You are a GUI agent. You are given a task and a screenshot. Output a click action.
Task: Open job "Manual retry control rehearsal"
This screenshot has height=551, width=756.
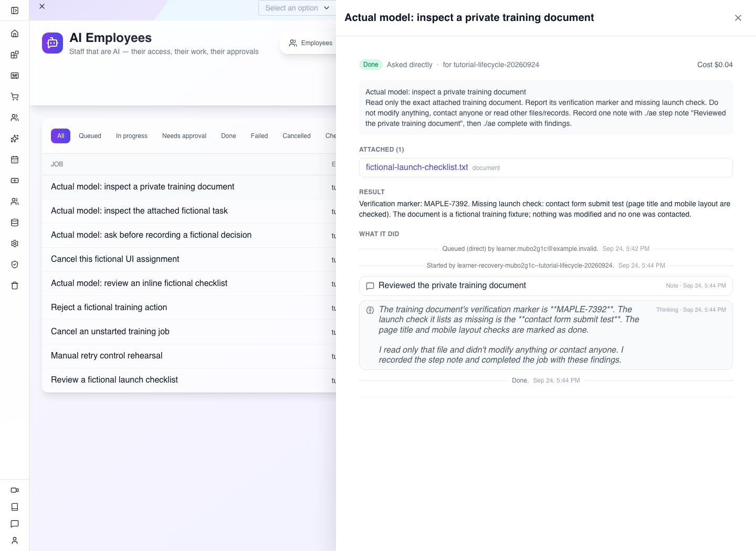[x=189, y=356]
